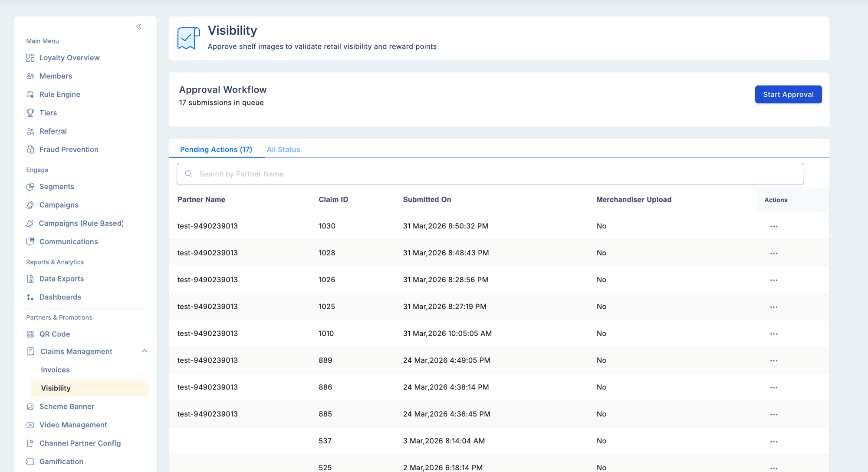The height and width of the screenshot is (472, 868).
Task: Click '17 submissions in queue' text
Action: pyautogui.click(x=221, y=102)
